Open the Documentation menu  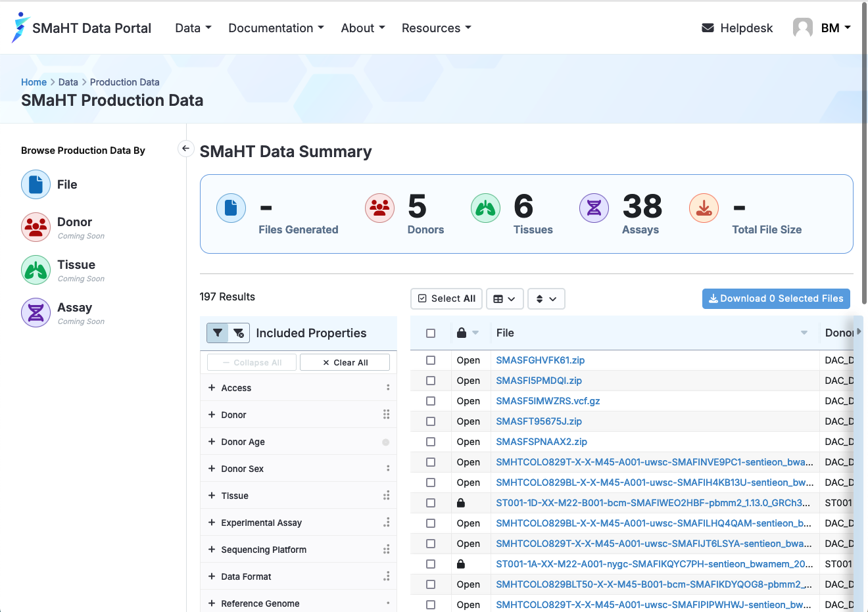[276, 28]
